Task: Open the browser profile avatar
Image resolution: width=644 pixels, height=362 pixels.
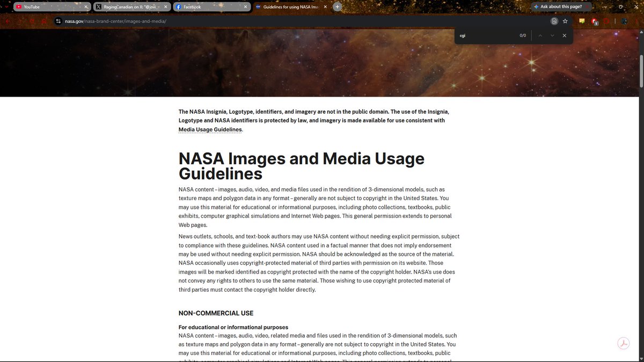Action: pos(624,21)
